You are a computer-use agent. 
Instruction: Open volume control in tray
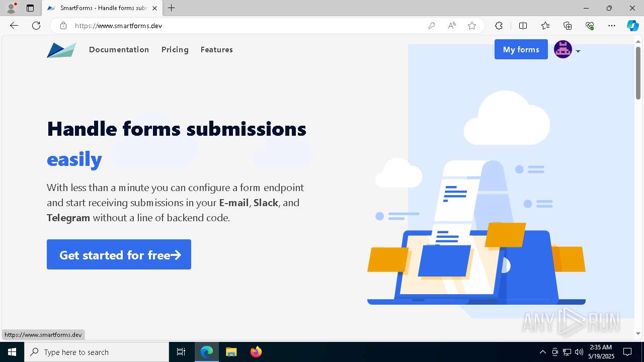(579, 352)
